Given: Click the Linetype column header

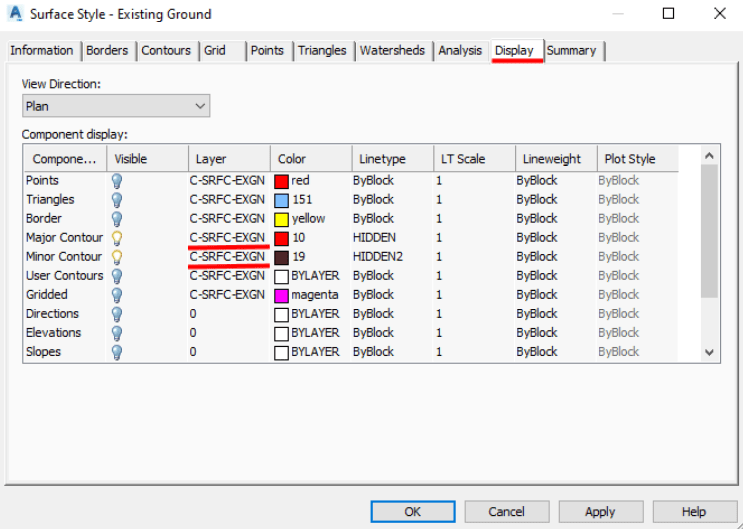Looking at the screenshot, I should pyautogui.click(x=393, y=159).
